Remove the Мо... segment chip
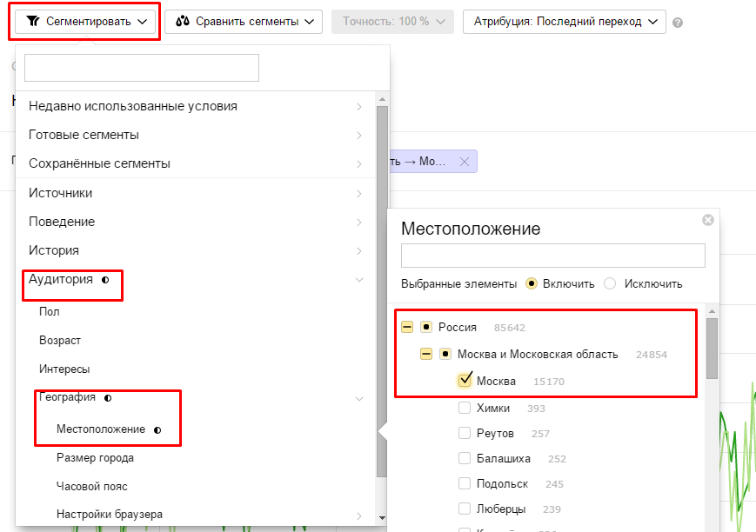756x532 pixels. tap(465, 162)
